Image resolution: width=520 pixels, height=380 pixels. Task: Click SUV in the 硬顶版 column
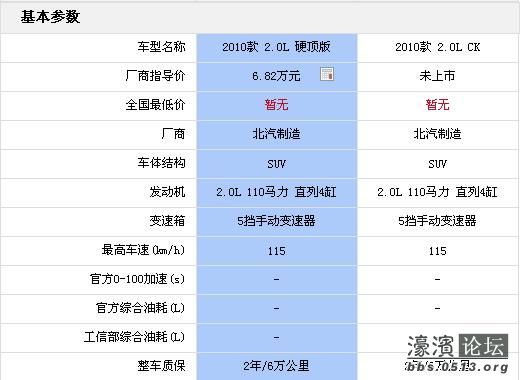276,164
